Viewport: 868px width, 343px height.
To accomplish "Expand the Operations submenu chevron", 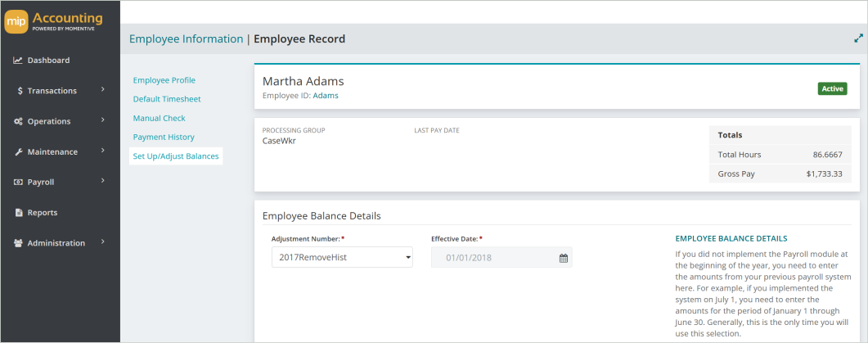I will [x=103, y=120].
